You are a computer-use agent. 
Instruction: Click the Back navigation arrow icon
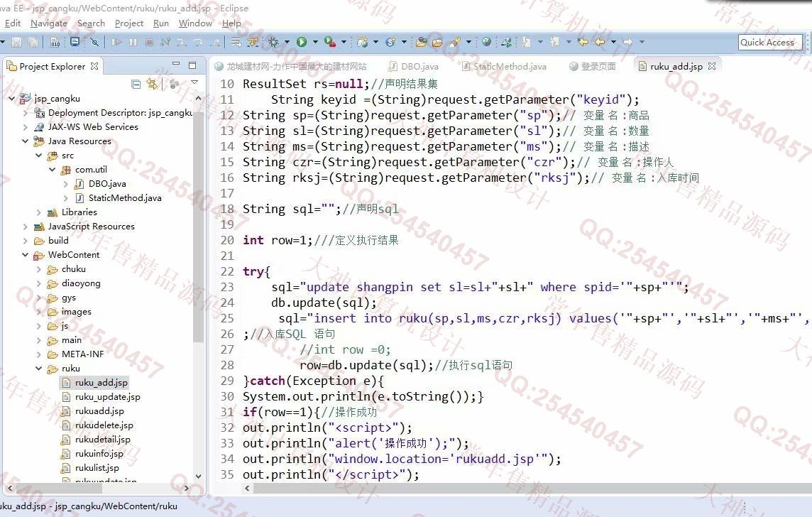(x=600, y=41)
